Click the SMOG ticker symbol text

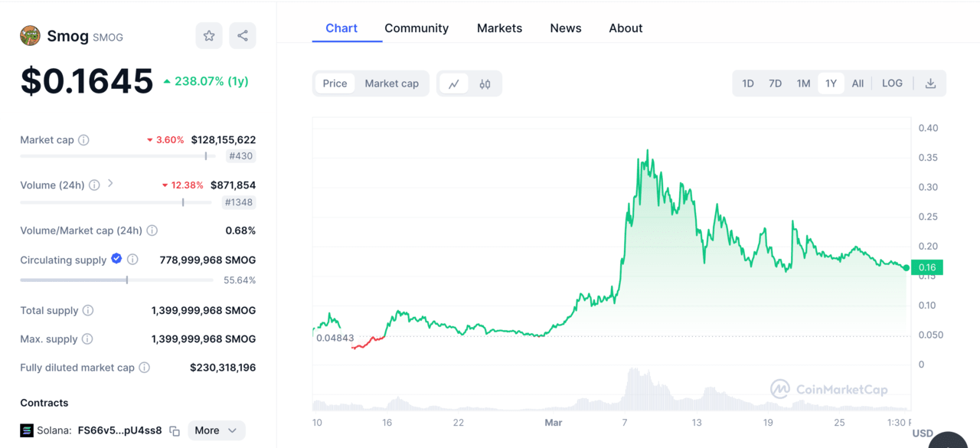[x=108, y=38]
